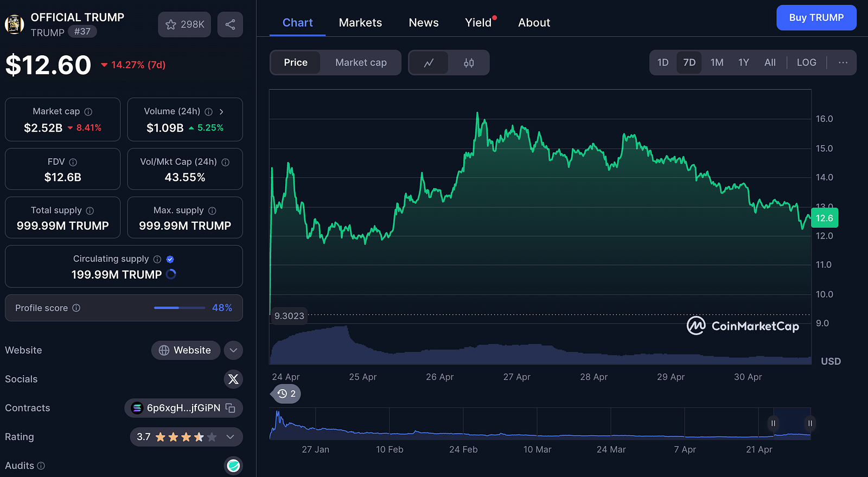
Task: Add TRUMP to watchlist with star icon
Action: coord(184,24)
